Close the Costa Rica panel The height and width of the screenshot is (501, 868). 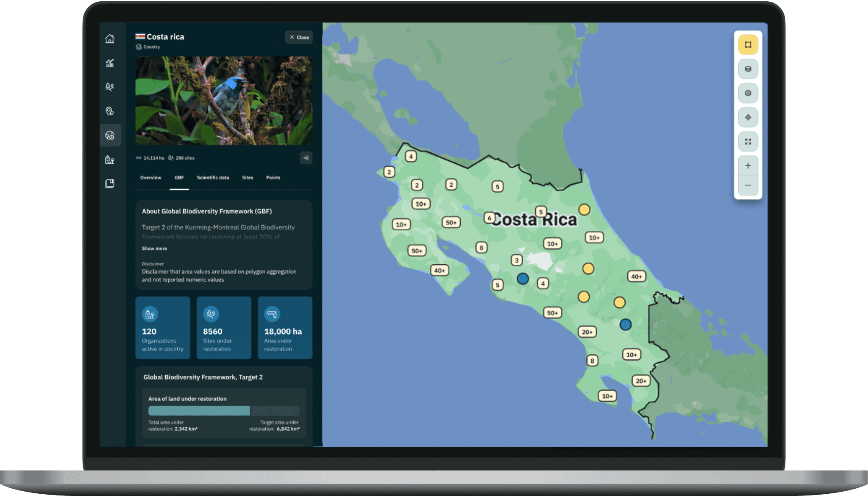pos(299,37)
